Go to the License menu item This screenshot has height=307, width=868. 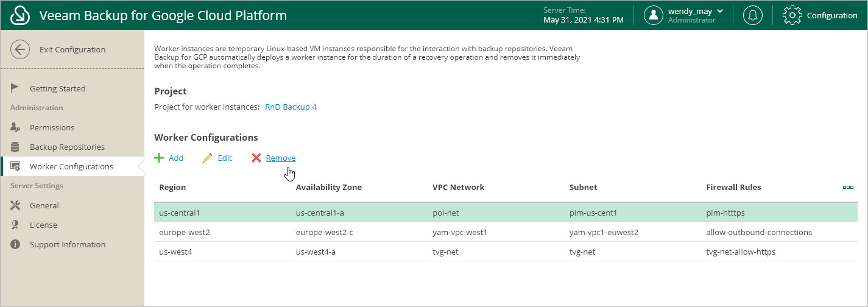43,225
